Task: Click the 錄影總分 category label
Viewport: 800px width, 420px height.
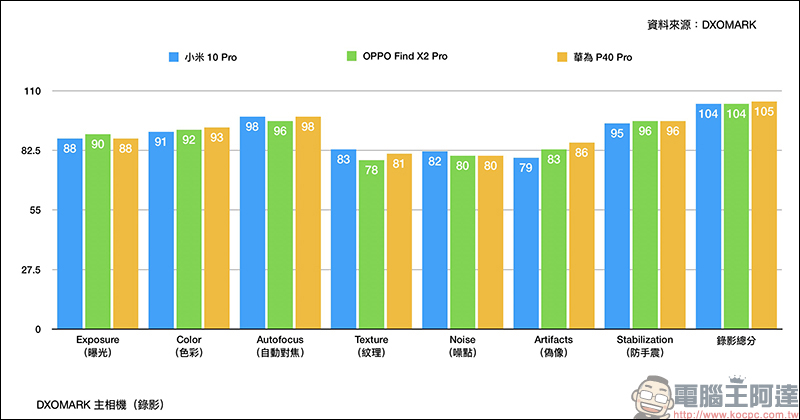Action: click(736, 341)
